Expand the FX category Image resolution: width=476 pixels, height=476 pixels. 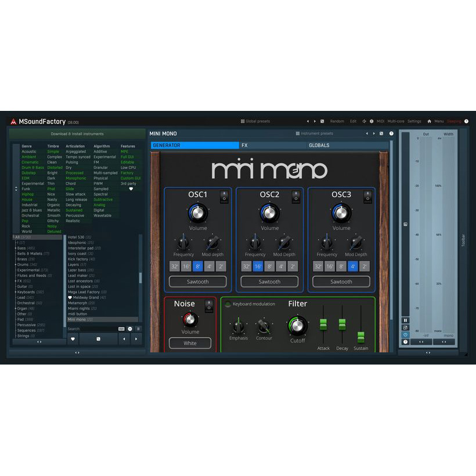[x=16, y=281]
